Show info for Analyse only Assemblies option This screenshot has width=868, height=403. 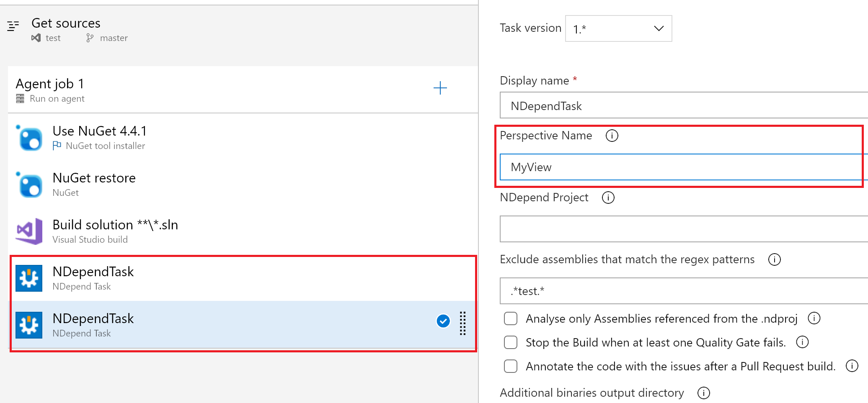(814, 318)
